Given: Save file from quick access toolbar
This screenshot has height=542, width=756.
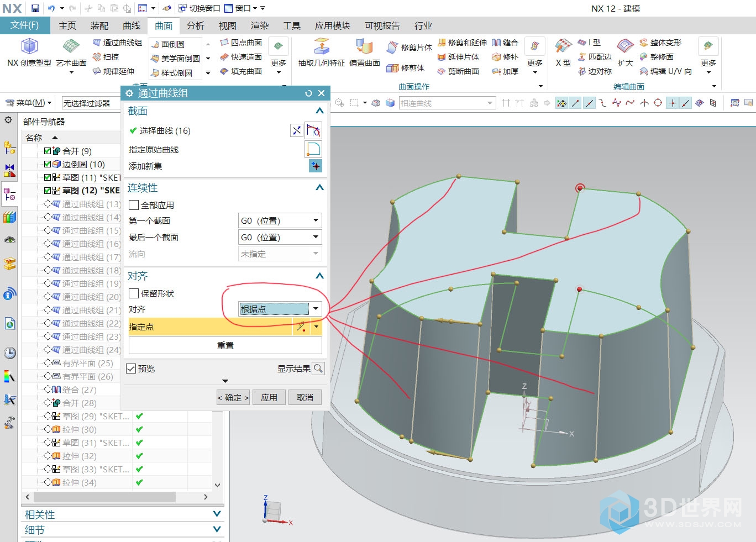Looking at the screenshot, I should 35,8.
